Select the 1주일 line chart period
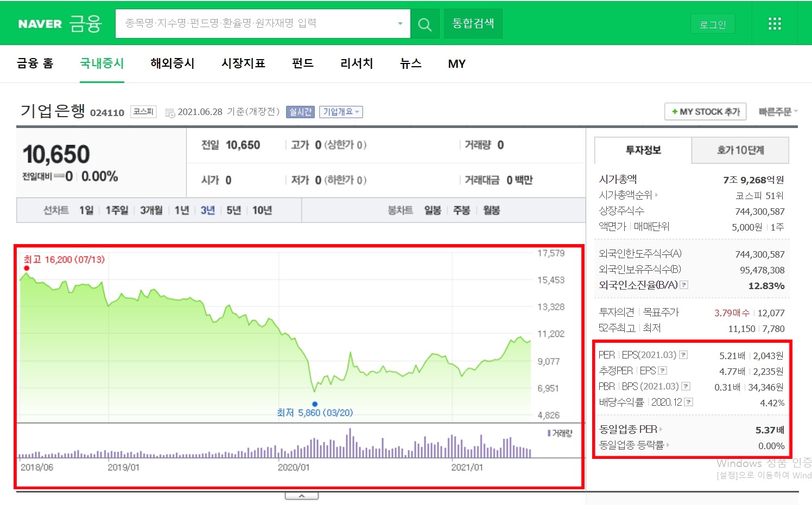 117,210
